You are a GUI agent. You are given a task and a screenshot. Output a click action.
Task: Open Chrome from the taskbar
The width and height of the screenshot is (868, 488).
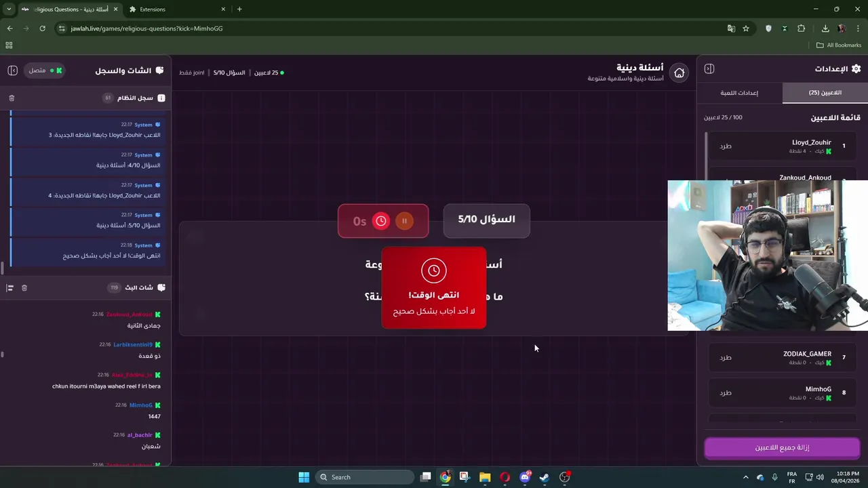pos(445,477)
